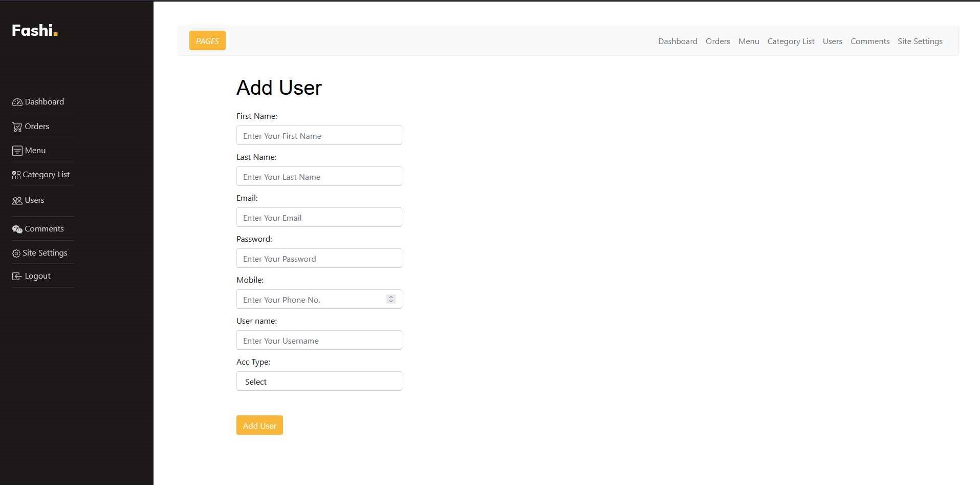Open Site Settings from the top navbar
The image size is (980, 485).
tap(920, 41)
